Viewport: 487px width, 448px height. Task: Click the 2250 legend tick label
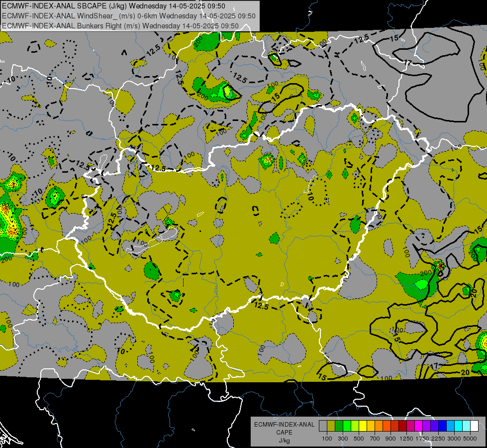(x=439, y=439)
